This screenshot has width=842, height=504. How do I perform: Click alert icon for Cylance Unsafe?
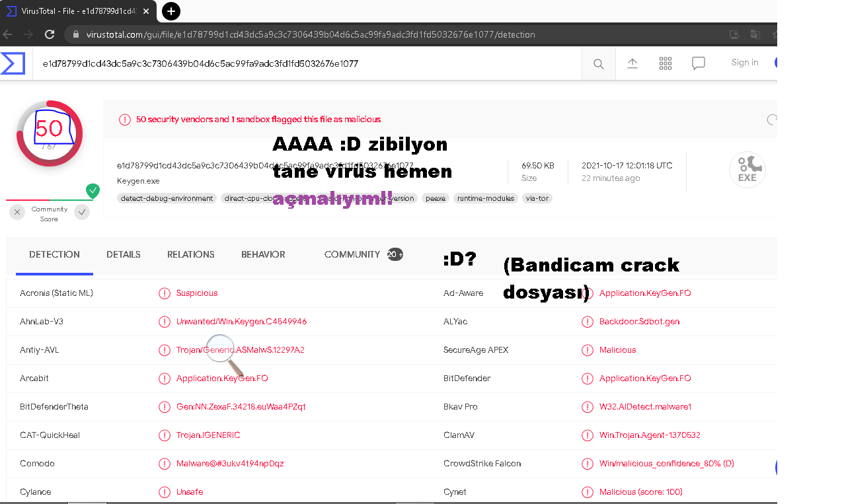165,492
